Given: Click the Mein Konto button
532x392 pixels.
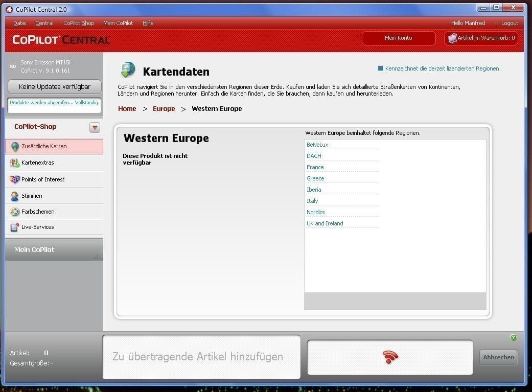Looking at the screenshot, I should [x=399, y=38].
